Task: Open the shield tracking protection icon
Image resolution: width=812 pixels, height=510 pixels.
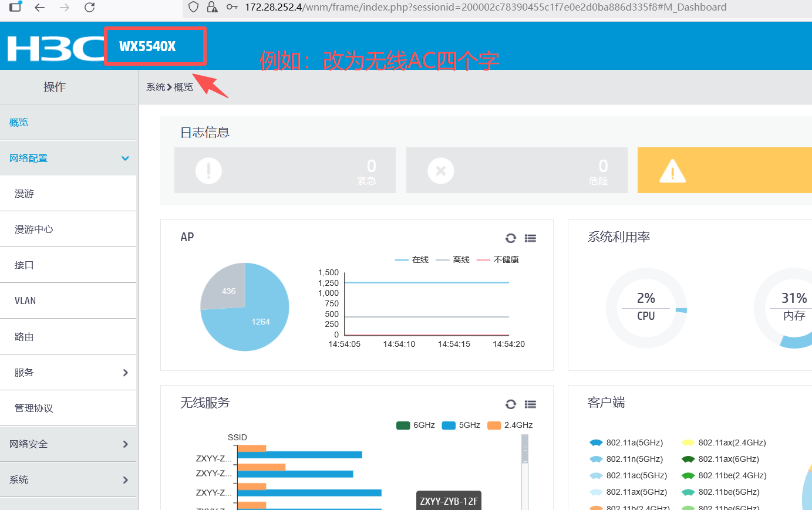Action: coord(193,7)
